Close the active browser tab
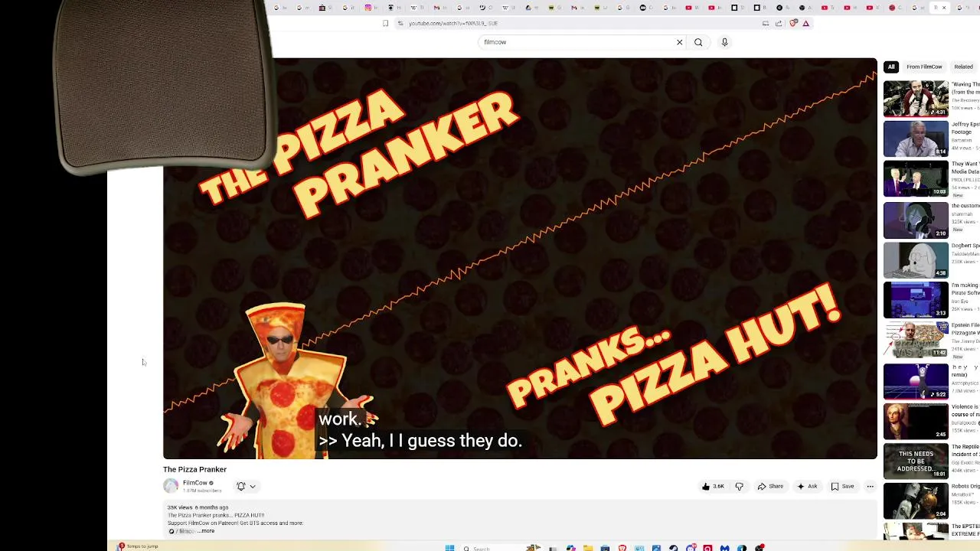Viewport: 980px width, 551px height. 943,8
